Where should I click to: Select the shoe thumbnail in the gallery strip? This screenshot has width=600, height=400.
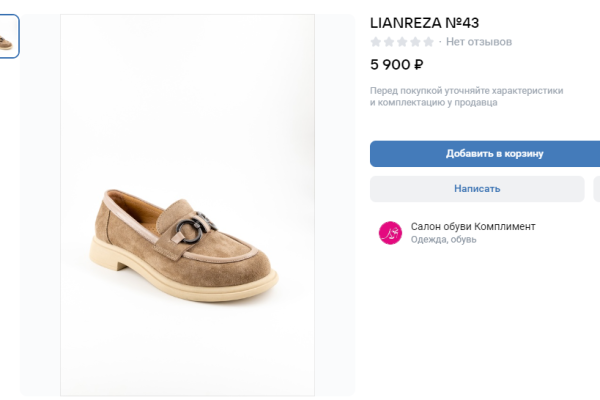coord(8,37)
